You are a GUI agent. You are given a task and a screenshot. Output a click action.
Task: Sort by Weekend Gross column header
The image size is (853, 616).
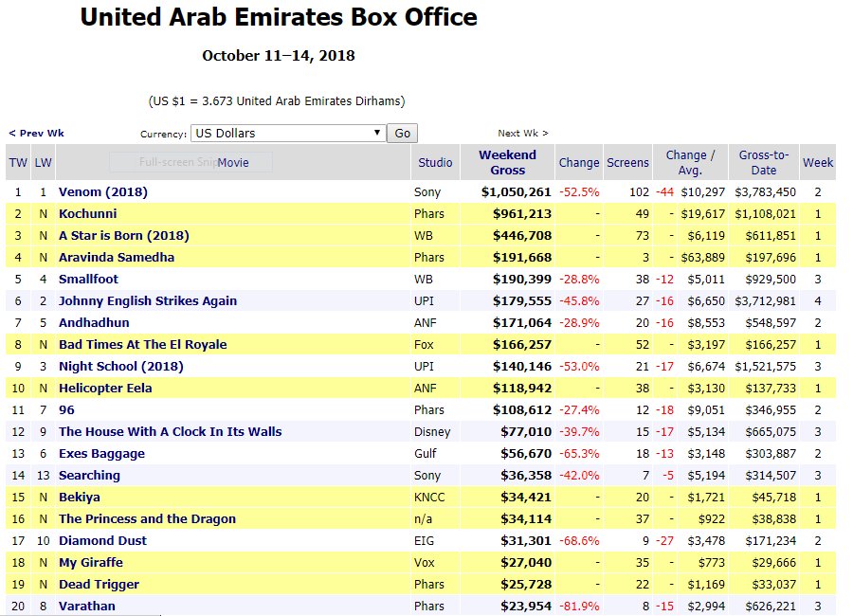tap(508, 162)
